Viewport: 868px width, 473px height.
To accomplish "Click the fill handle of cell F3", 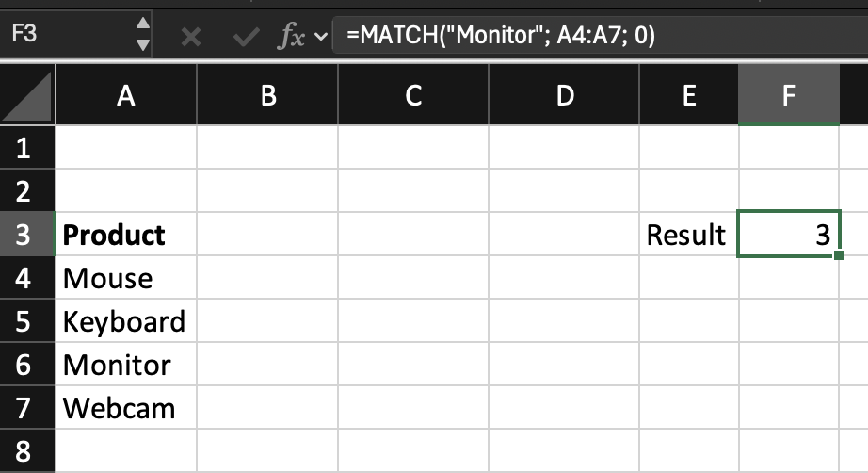I will click(838, 255).
